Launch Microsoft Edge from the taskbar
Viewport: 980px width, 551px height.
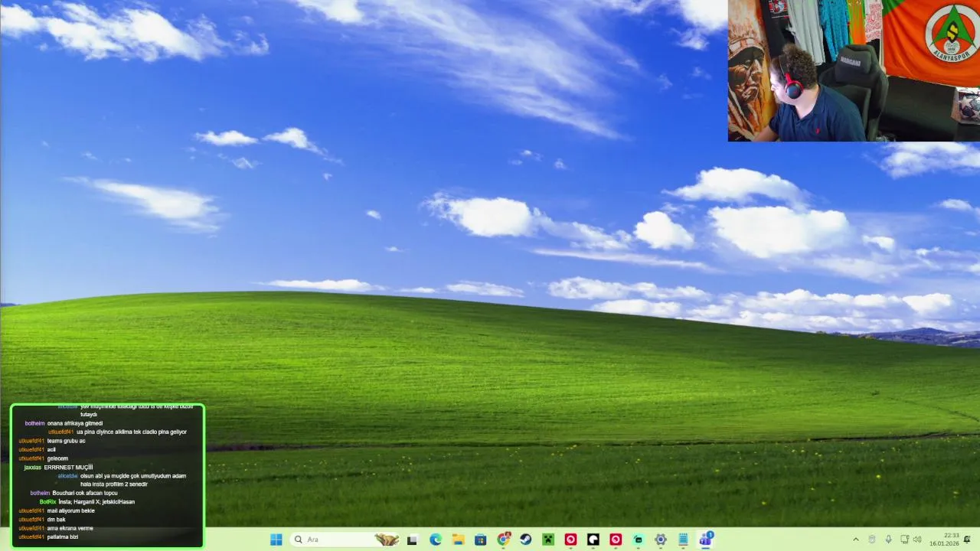point(436,540)
